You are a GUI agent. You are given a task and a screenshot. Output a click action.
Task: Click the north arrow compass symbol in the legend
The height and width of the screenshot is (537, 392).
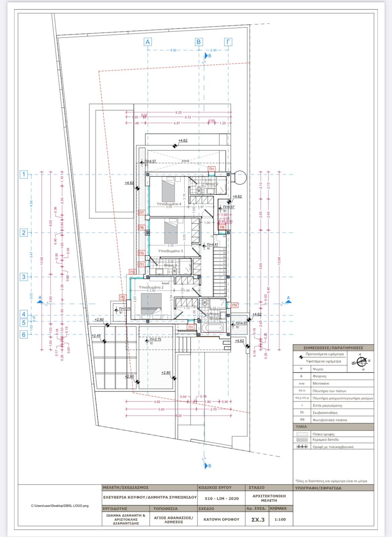coord(361,362)
